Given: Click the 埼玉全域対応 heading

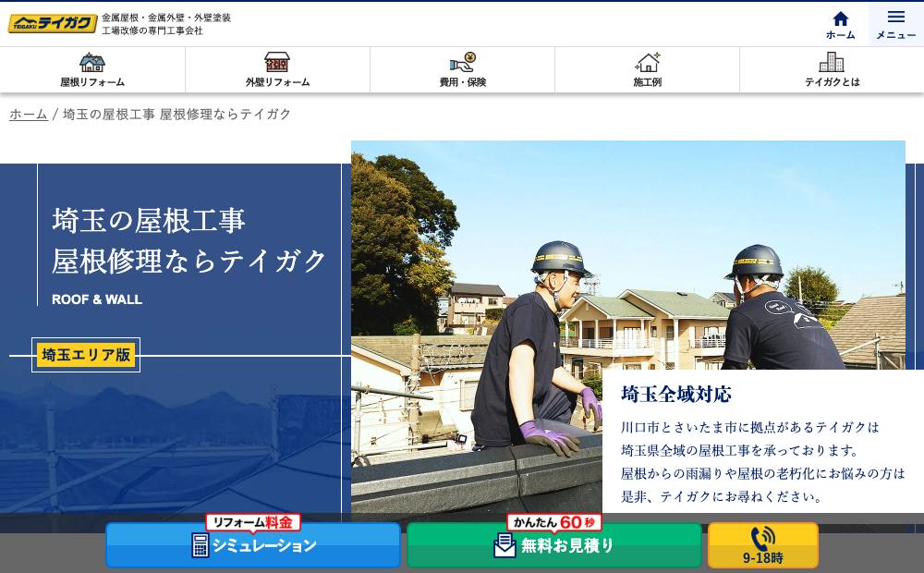Looking at the screenshot, I should 676,394.
